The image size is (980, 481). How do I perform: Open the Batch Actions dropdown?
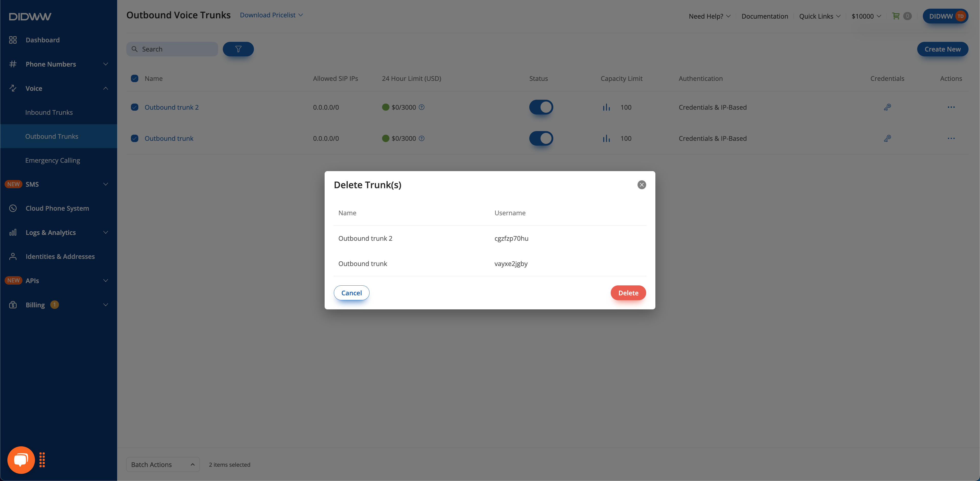pyautogui.click(x=163, y=464)
